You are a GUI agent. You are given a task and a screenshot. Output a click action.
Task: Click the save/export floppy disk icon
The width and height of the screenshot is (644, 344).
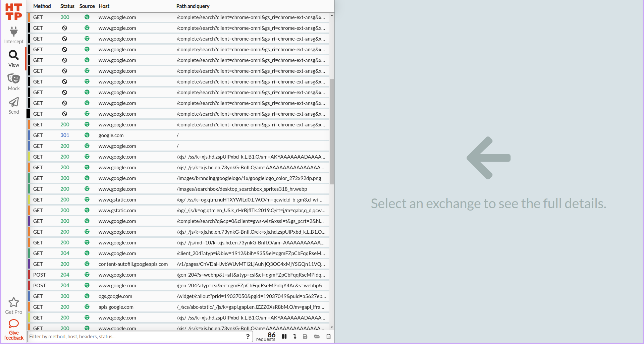pyautogui.click(x=305, y=337)
